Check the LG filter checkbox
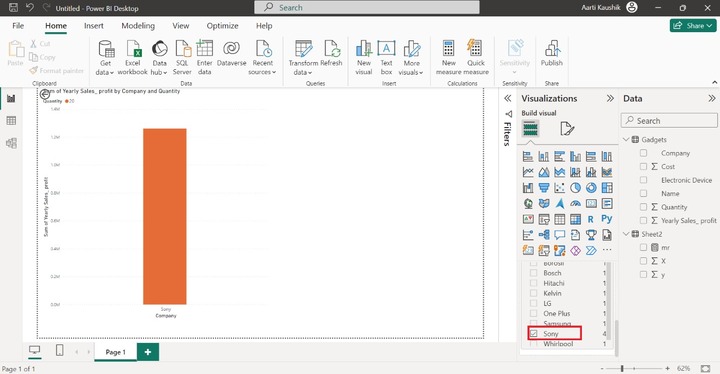 [534, 303]
